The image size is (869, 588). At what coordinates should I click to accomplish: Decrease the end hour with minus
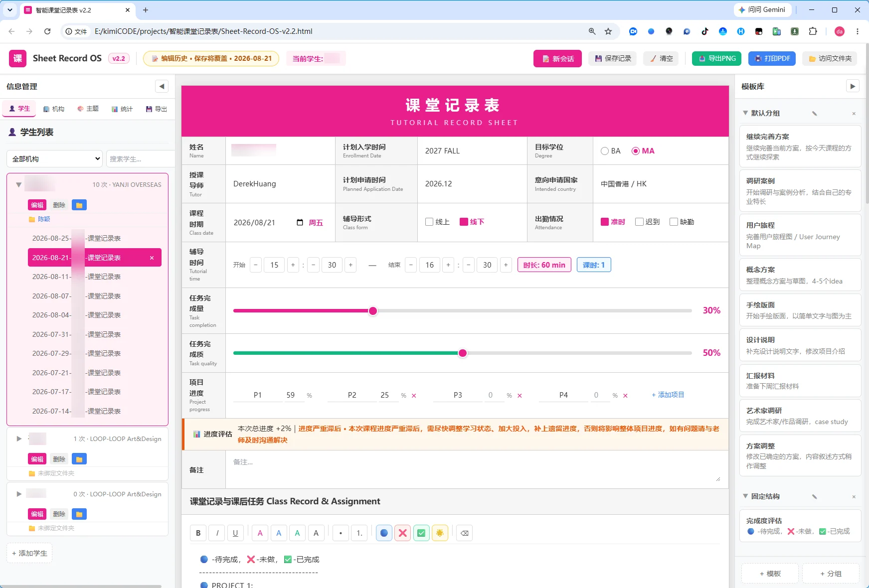[411, 265]
